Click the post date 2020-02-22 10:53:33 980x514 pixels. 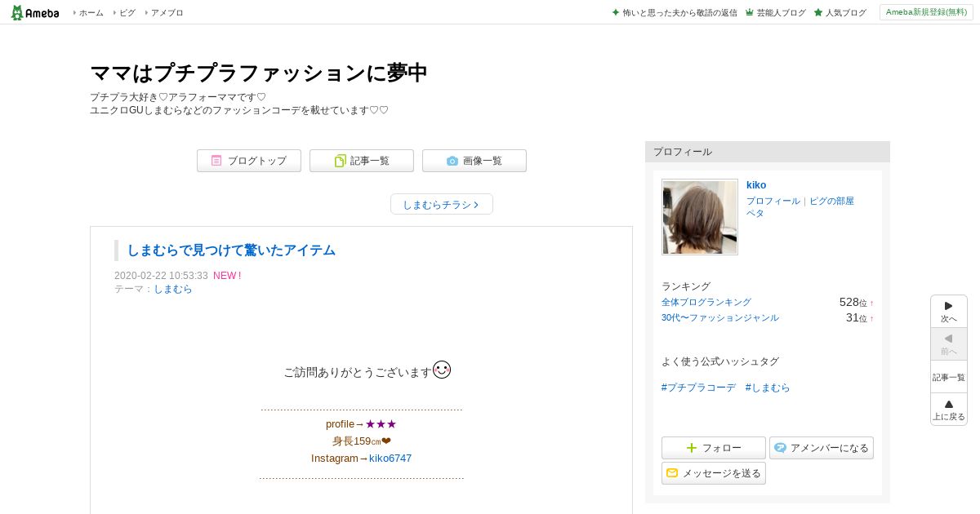161,276
